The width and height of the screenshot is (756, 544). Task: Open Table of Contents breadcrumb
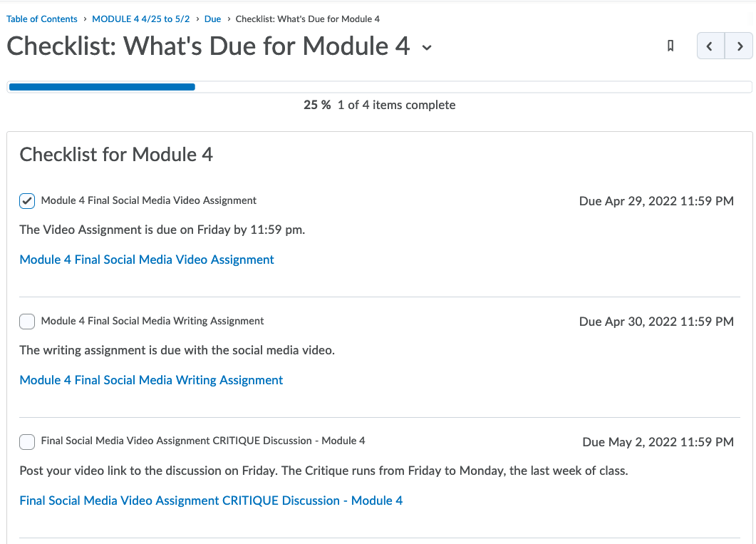click(x=42, y=19)
